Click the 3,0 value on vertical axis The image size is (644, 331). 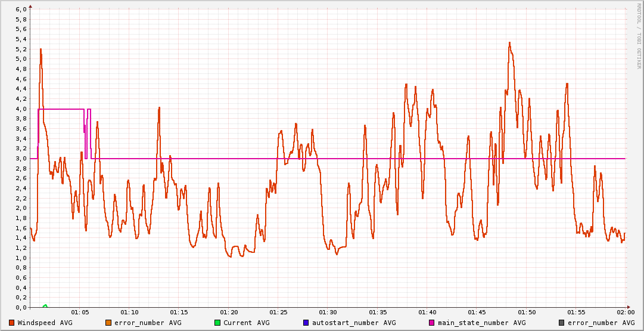click(20, 159)
